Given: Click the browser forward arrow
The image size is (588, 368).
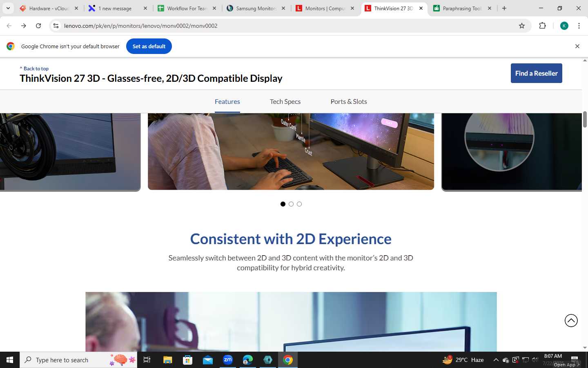Looking at the screenshot, I should click(24, 26).
